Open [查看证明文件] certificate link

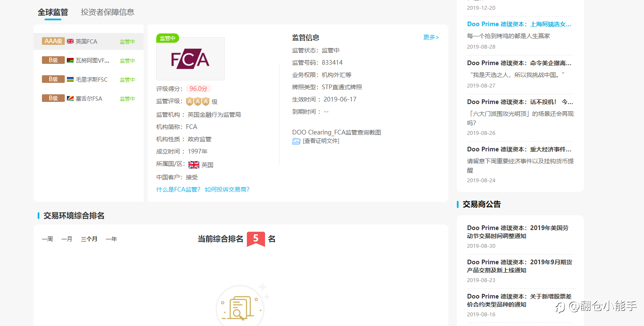[x=321, y=141]
